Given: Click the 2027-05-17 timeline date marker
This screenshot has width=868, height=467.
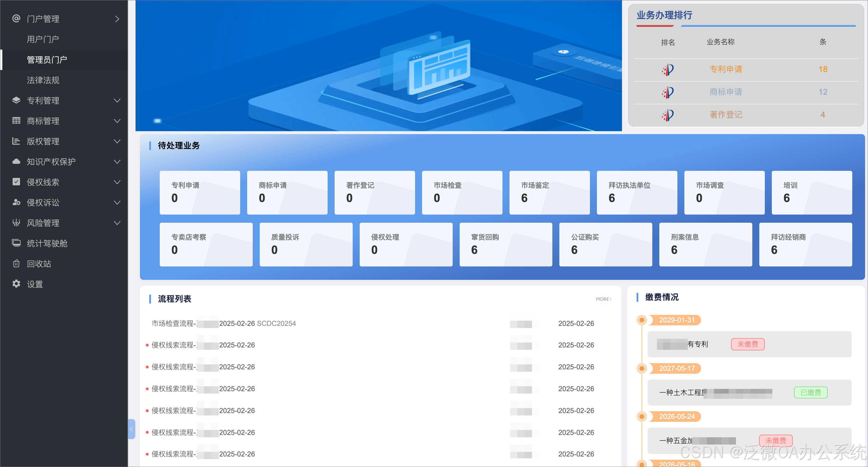Looking at the screenshot, I should click(x=677, y=368).
